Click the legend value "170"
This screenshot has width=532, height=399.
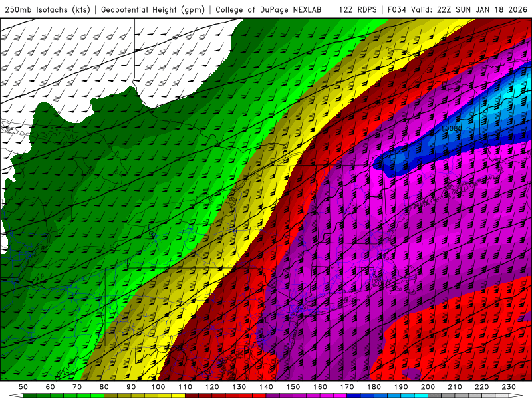click(x=346, y=387)
